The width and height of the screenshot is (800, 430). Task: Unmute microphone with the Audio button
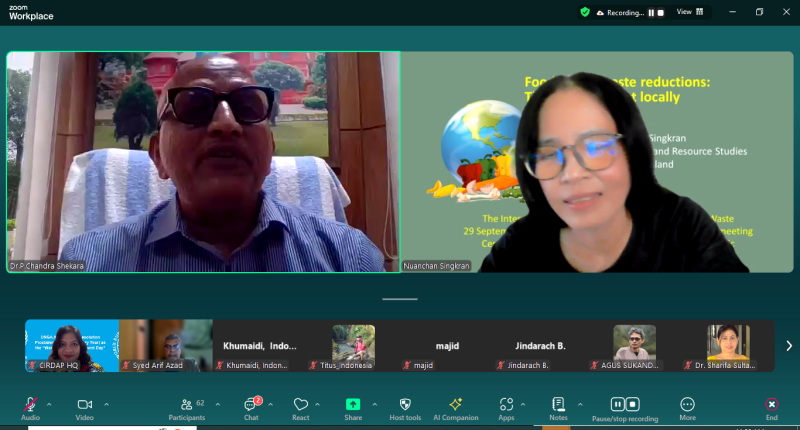(30, 405)
